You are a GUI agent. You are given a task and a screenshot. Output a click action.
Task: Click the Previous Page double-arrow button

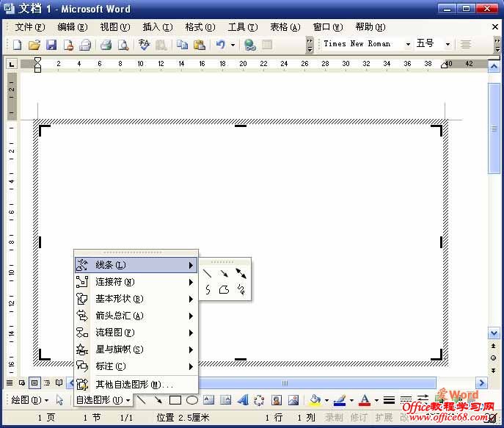point(494,346)
